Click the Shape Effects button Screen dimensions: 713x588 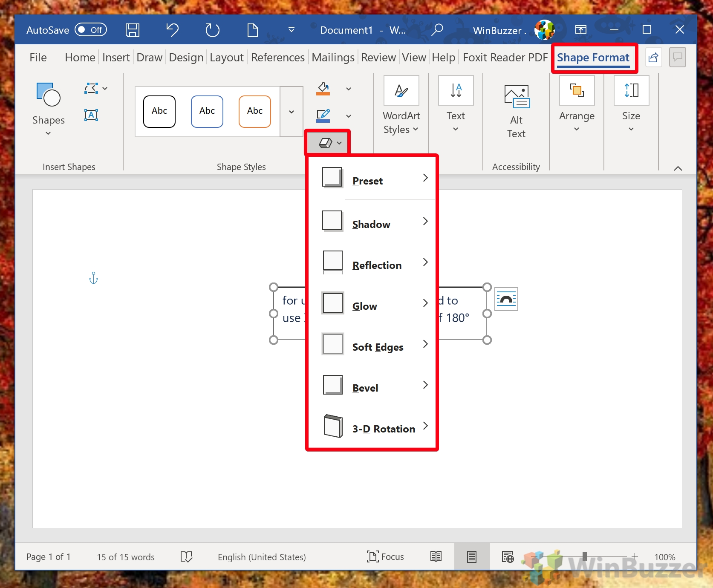point(328,143)
